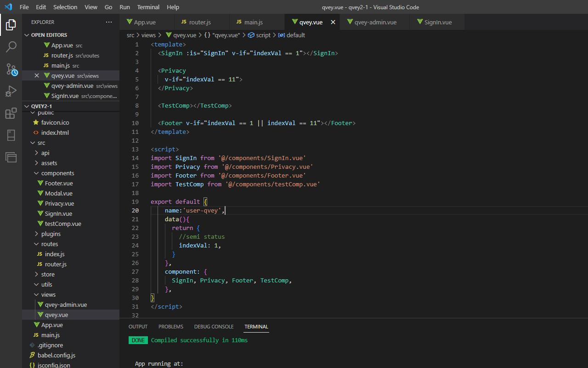
Task: Open Footer.vue under components
Action: [x=71, y=183]
